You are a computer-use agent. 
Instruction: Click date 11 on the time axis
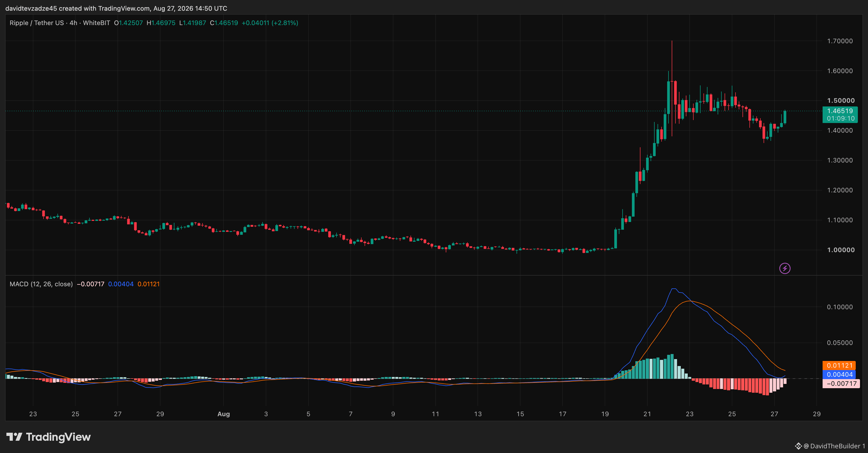(x=435, y=414)
